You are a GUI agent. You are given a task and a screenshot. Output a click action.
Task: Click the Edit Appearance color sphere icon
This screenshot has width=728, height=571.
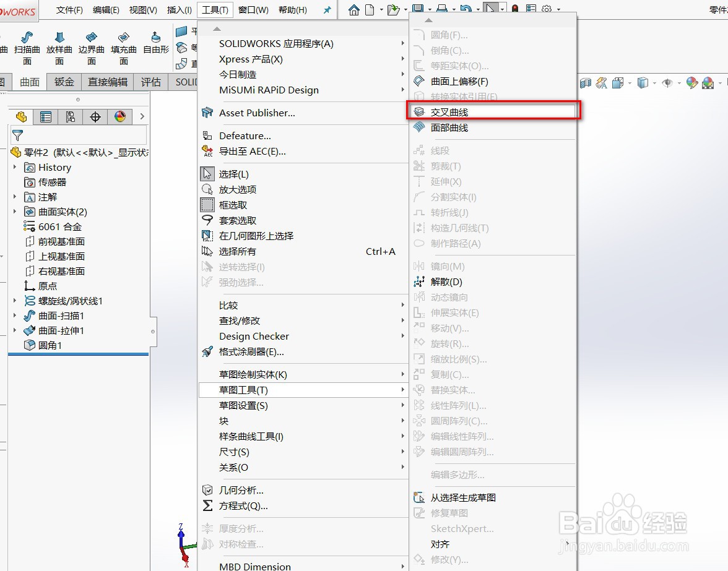pyautogui.click(x=692, y=83)
